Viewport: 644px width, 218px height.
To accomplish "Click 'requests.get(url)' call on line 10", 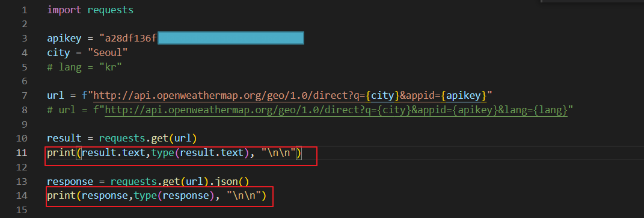I will click(x=149, y=139).
